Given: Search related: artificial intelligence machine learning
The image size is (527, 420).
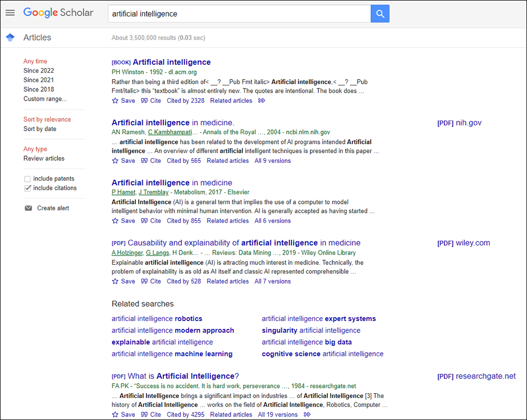Looking at the screenshot, I should 172,354.
